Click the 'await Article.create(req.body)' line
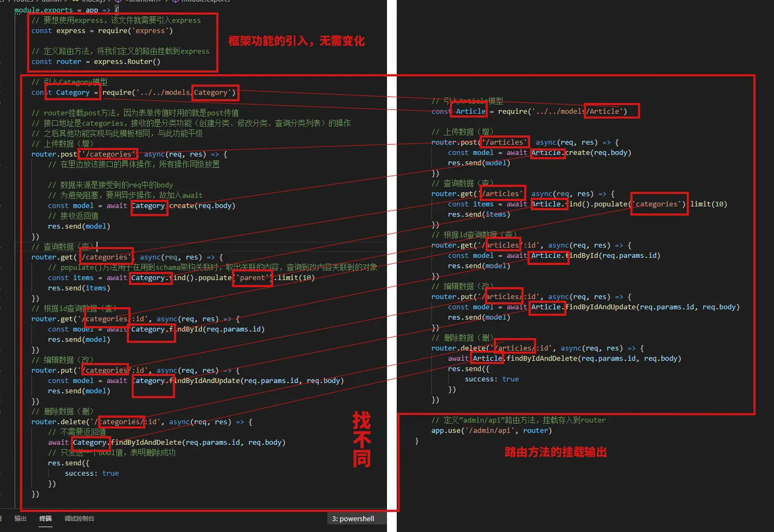Viewport: 774px width, 532px height. pyautogui.click(x=540, y=152)
